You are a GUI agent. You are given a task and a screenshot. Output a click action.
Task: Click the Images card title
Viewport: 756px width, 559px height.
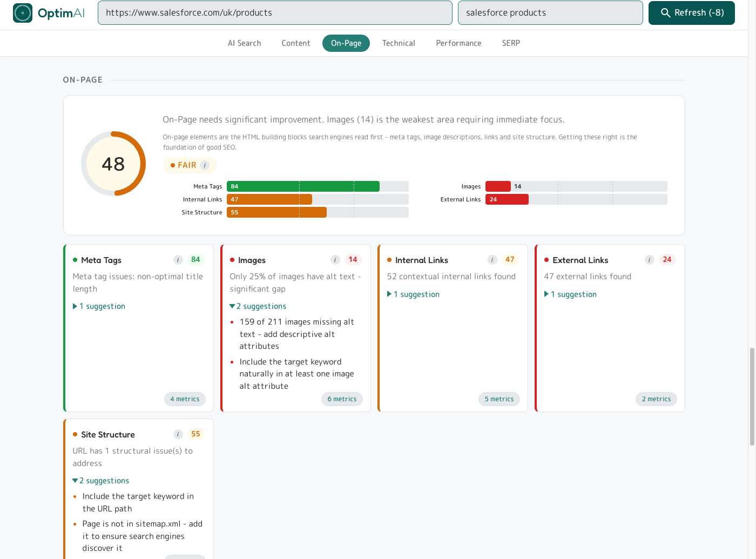(252, 260)
